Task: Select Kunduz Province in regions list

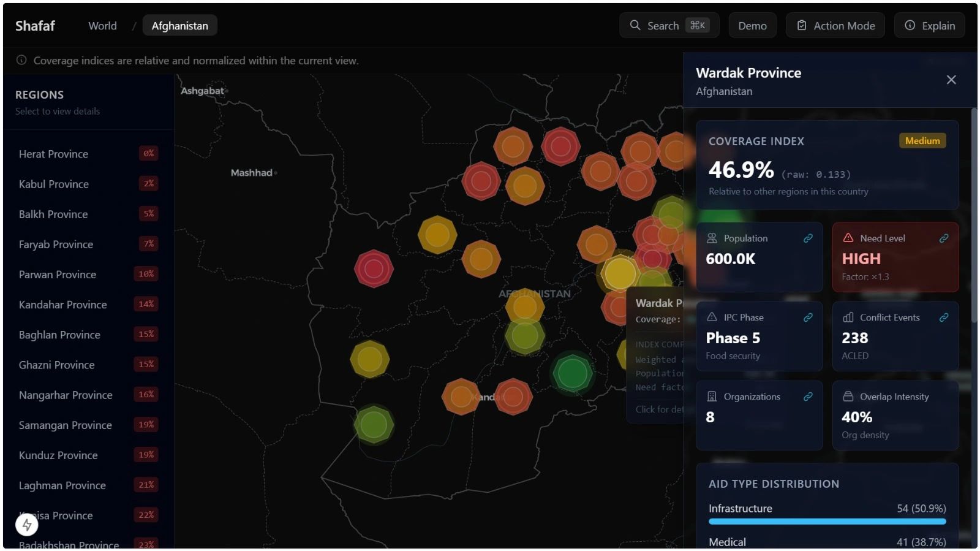Action: click(x=88, y=455)
